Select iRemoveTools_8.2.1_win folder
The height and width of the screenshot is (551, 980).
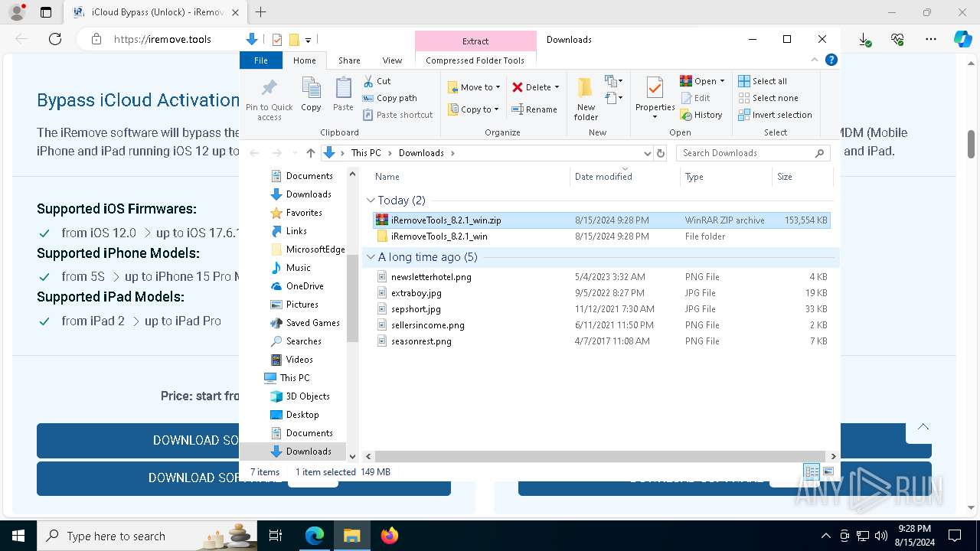click(x=602, y=236)
